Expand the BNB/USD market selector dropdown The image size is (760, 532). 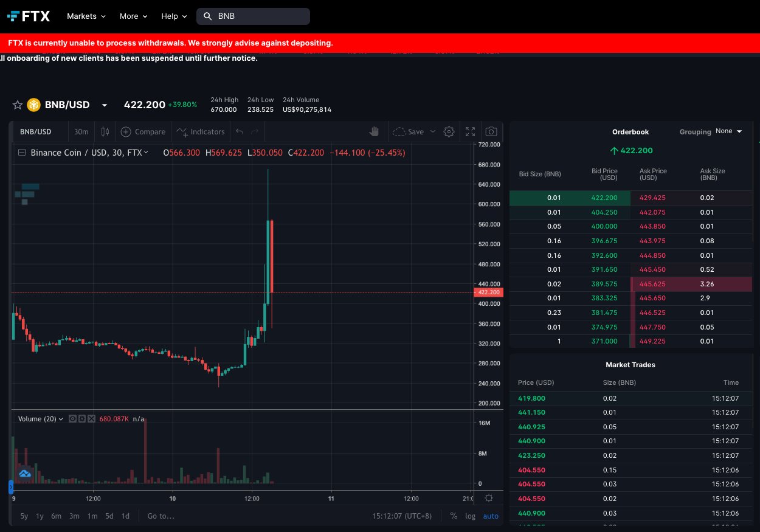pyautogui.click(x=104, y=105)
